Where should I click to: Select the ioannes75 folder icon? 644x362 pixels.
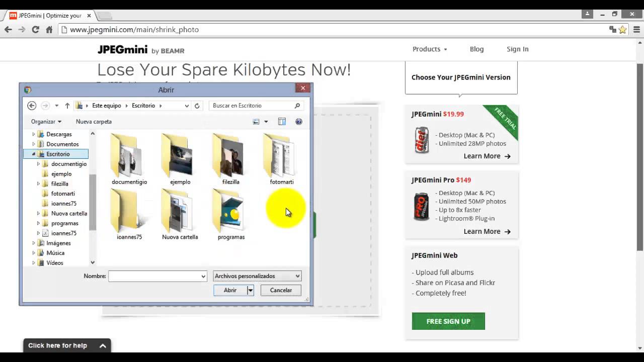(x=129, y=211)
